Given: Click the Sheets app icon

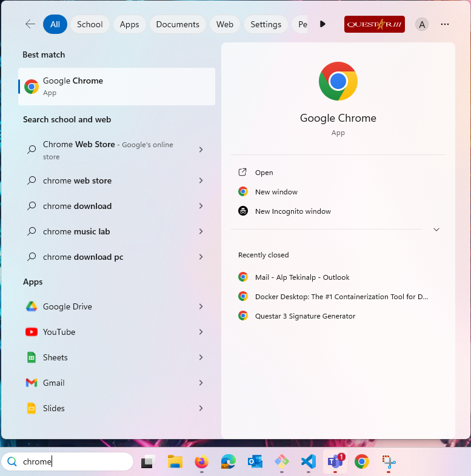Looking at the screenshot, I should tap(32, 358).
